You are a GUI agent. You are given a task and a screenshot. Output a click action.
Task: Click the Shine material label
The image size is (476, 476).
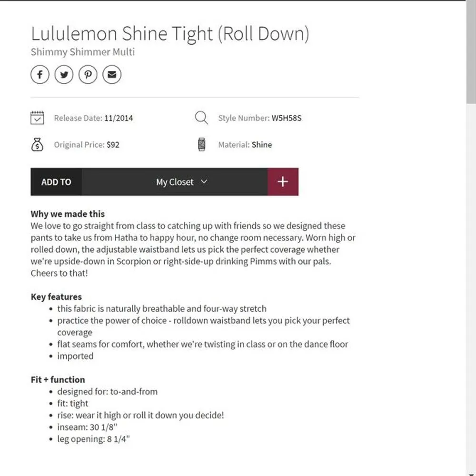[x=262, y=144]
